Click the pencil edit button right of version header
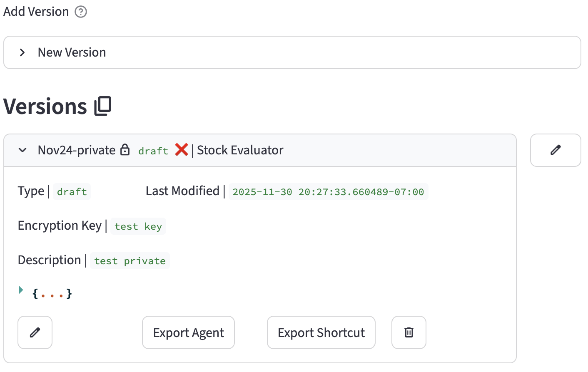Image resolution: width=588 pixels, height=372 pixels. pos(555,150)
